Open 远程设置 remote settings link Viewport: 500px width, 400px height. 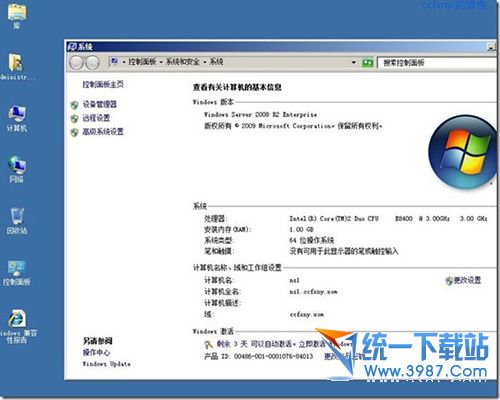[96, 118]
